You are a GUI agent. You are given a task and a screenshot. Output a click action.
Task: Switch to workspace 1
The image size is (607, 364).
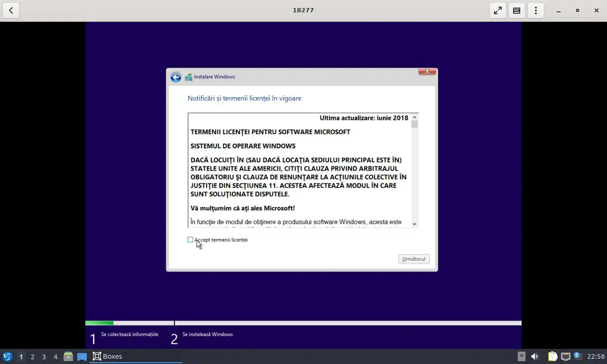coord(21,356)
